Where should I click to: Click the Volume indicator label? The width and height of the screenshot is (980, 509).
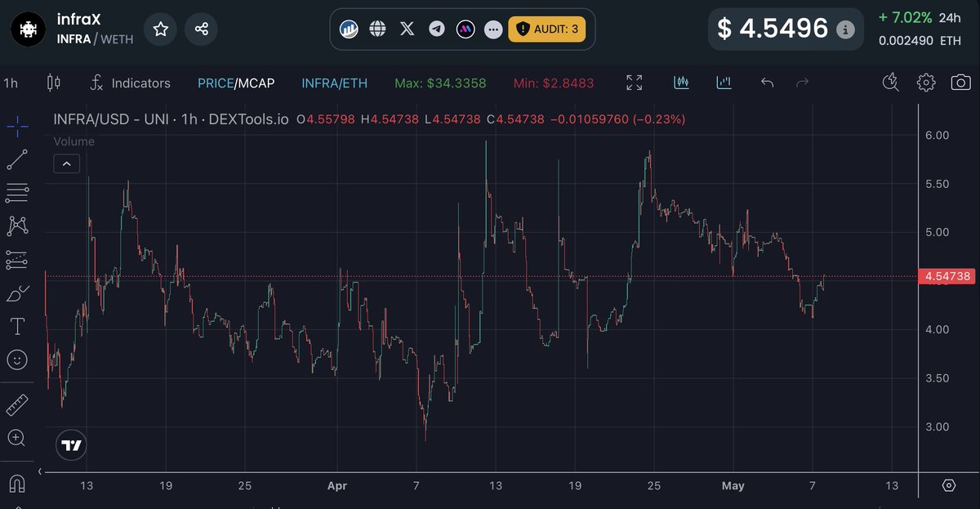pyautogui.click(x=73, y=141)
